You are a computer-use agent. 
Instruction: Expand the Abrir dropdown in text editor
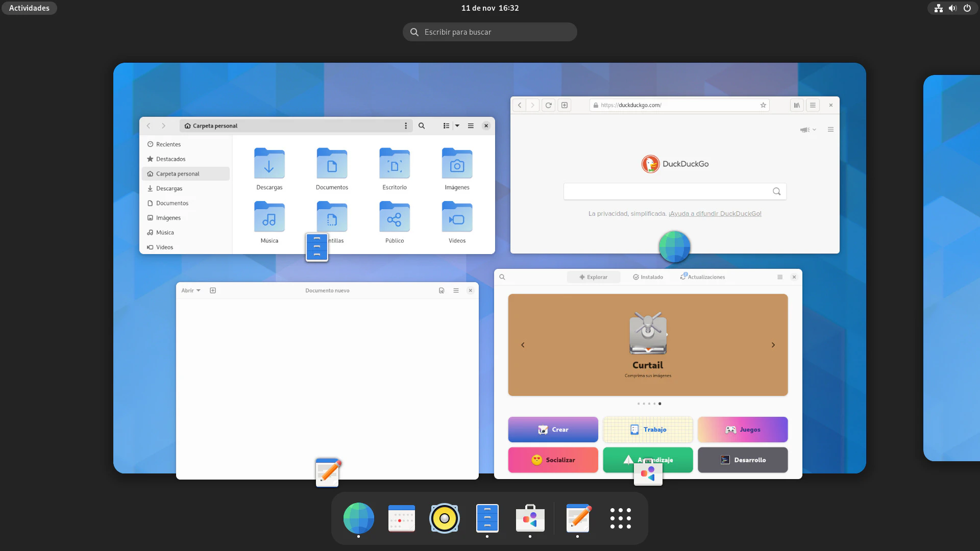click(191, 290)
